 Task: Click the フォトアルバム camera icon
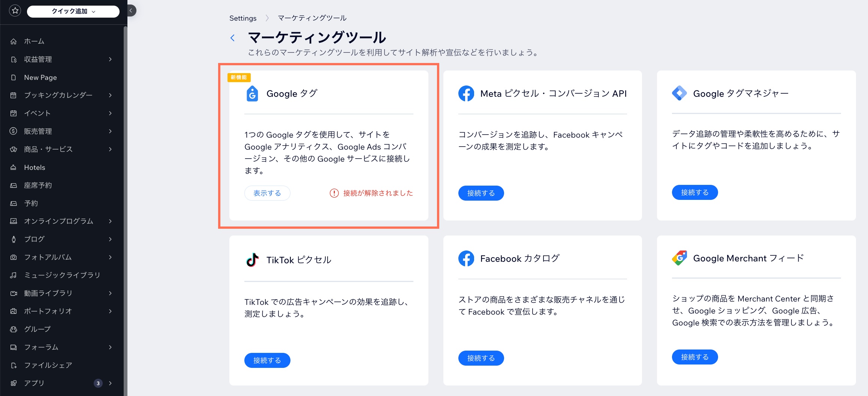point(14,257)
